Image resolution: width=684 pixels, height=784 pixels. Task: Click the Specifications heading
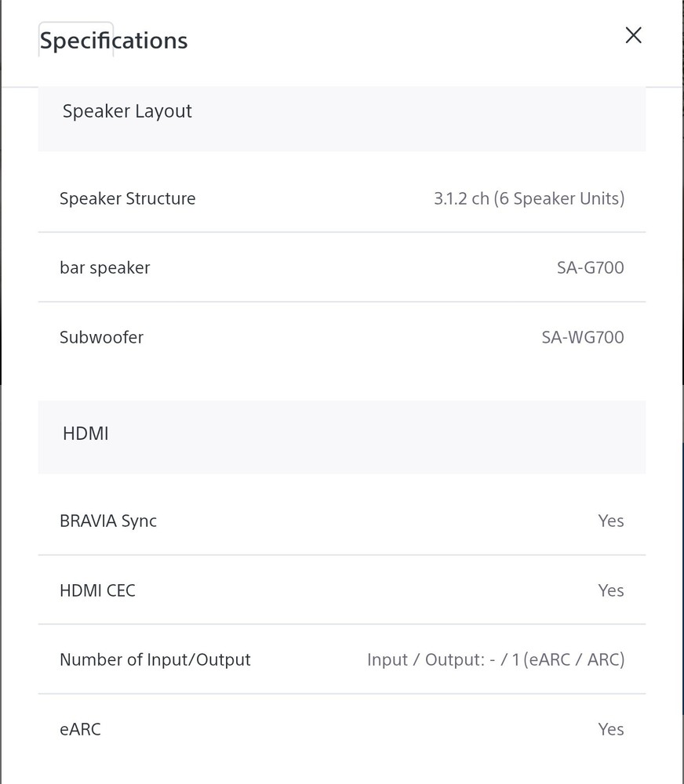(x=114, y=41)
